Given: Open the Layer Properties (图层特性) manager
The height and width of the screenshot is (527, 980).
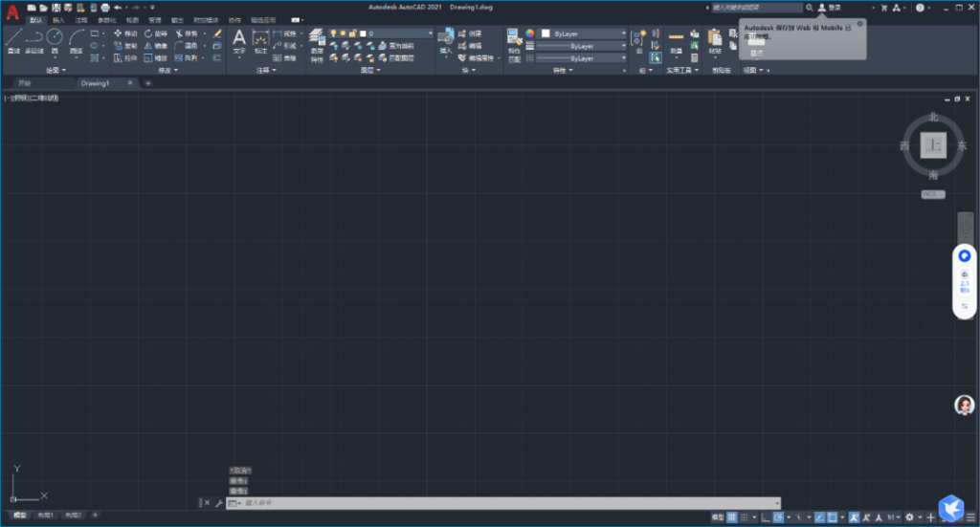Looking at the screenshot, I should pyautogui.click(x=317, y=41).
